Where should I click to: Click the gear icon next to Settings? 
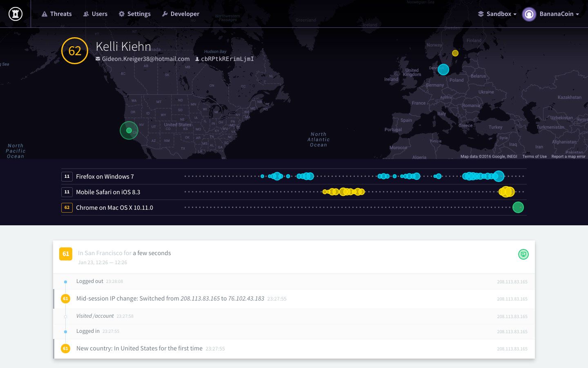(x=121, y=13)
